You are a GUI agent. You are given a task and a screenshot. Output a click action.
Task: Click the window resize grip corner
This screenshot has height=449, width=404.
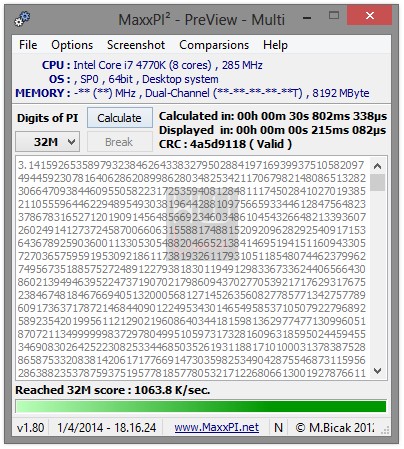click(x=385, y=431)
